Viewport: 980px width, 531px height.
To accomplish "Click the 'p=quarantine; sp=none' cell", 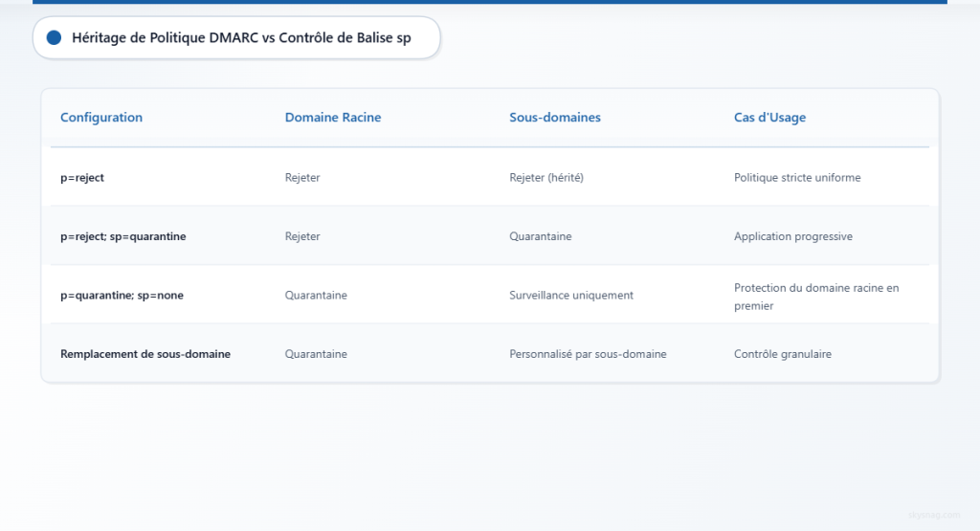I will [x=122, y=295].
